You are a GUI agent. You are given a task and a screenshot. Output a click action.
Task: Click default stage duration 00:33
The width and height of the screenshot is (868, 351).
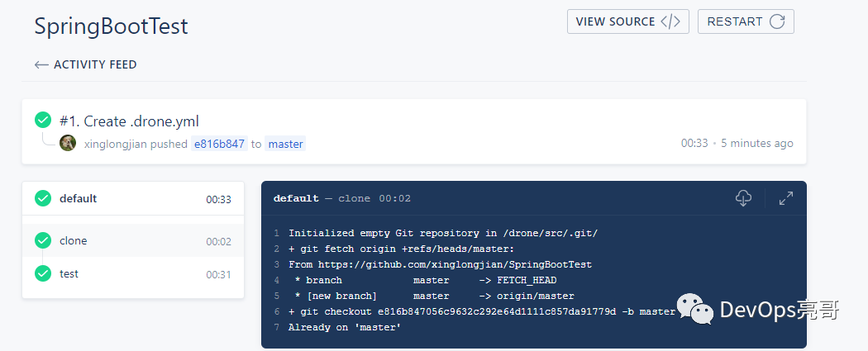[x=219, y=200]
